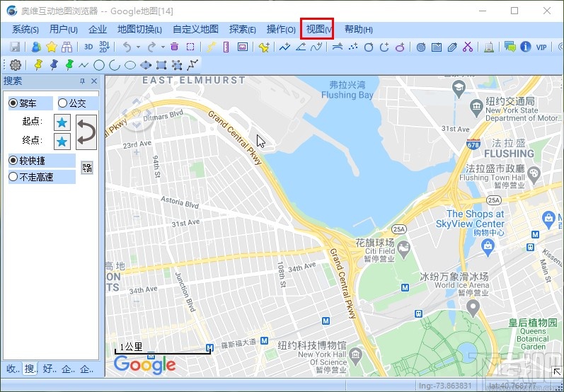The width and height of the screenshot is (564, 392).
Task: Click the yellow star favorites icon
Action: [x=52, y=47]
